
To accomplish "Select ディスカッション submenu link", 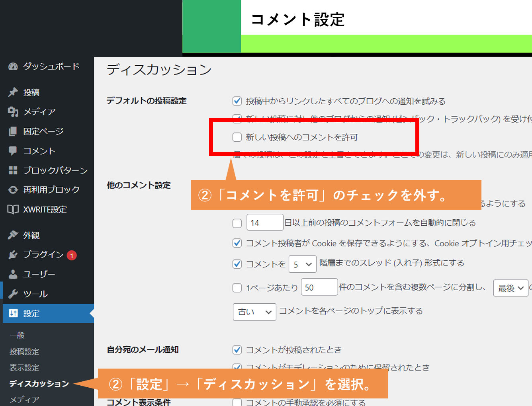I will point(39,383).
